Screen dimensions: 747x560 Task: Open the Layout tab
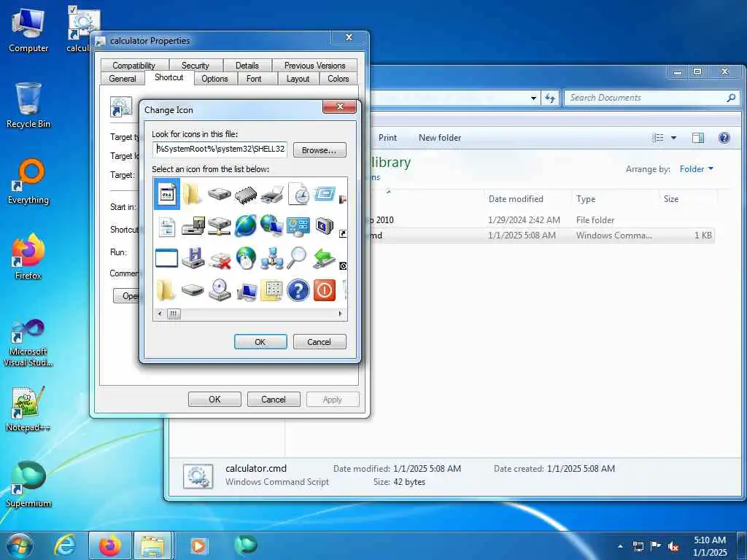[298, 79]
